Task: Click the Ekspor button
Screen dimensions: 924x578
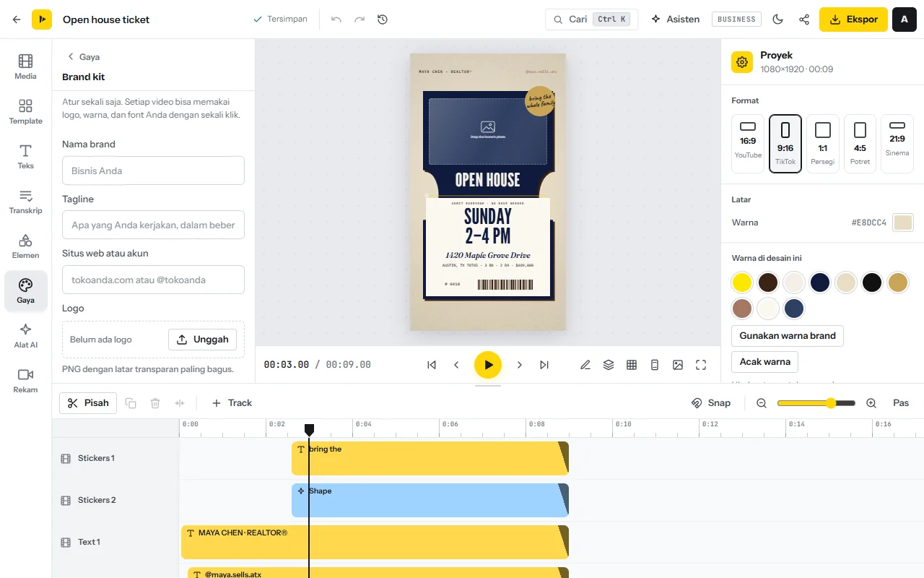Action: coord(853,20)
